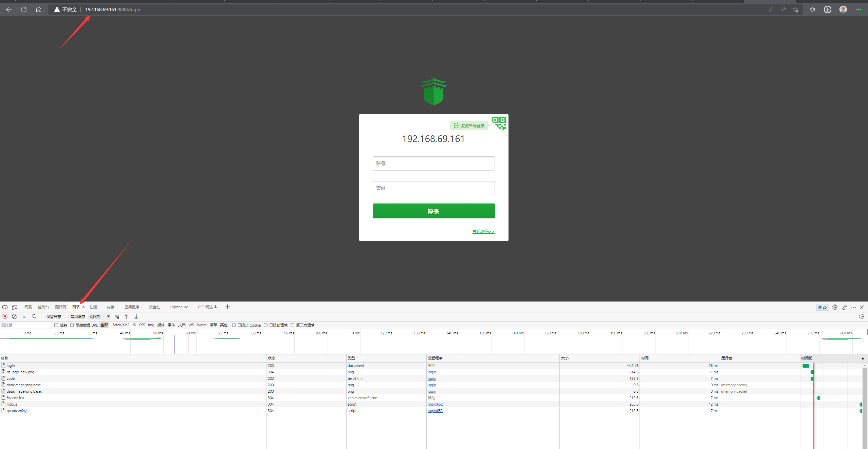868x449 pixels.
Task: Open the 无限制 throttling dropdown
Action: tap(99, 316)
